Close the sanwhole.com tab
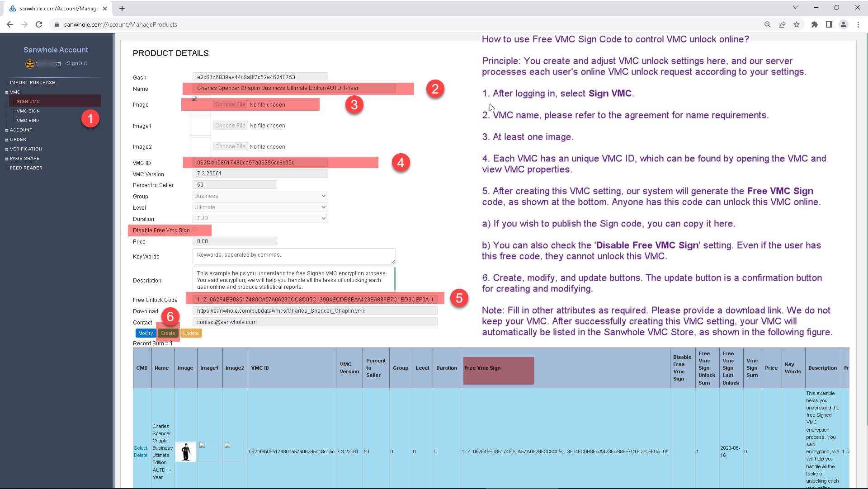This screenshot has height=489, width=868. pyautogui.click(x=105, y=8)
